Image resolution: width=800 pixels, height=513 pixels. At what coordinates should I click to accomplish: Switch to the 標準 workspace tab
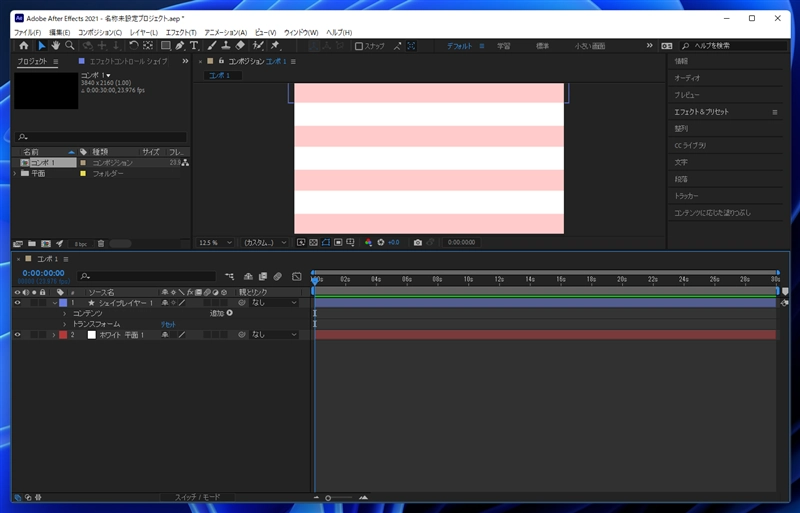(x=542, y=46)
